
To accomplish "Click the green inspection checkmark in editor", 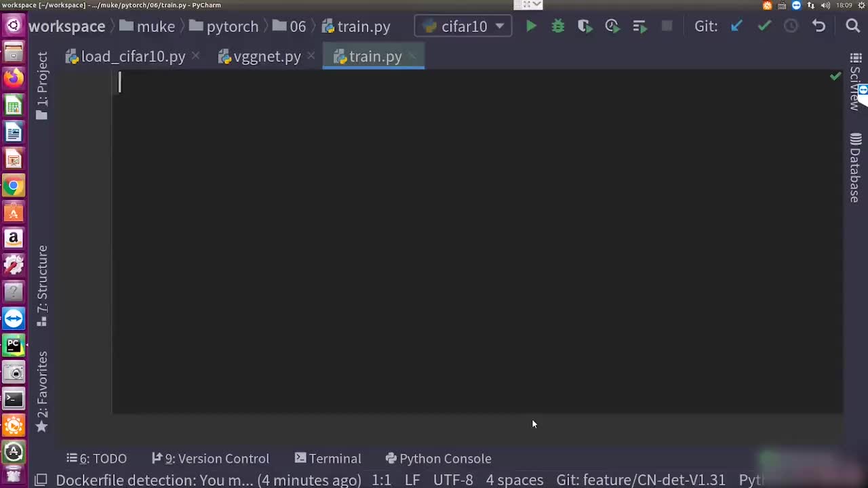I will (x=835, y=77).
